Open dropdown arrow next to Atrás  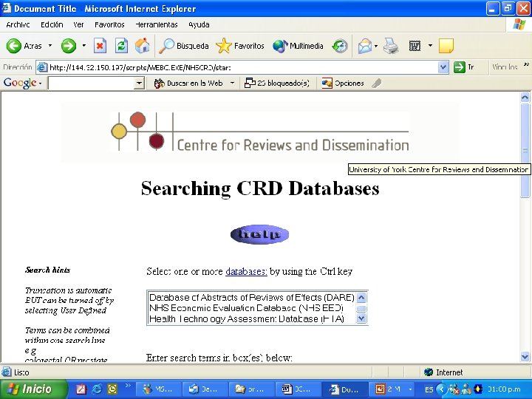(x=50, y=46)
